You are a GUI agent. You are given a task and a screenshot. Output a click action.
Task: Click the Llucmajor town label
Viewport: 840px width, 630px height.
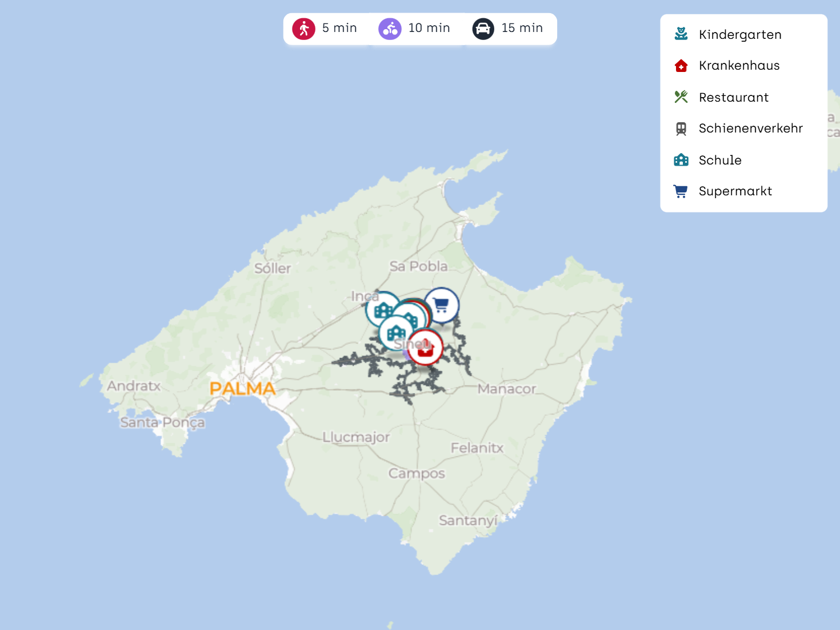[355, 438]
